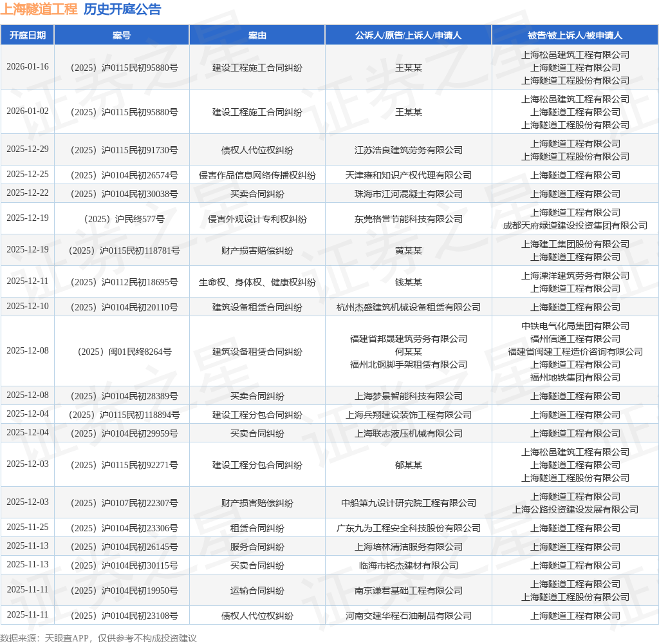Click plaintiff 黄某某
Viewport: 659px width, 644px height.
pos(409,251)
